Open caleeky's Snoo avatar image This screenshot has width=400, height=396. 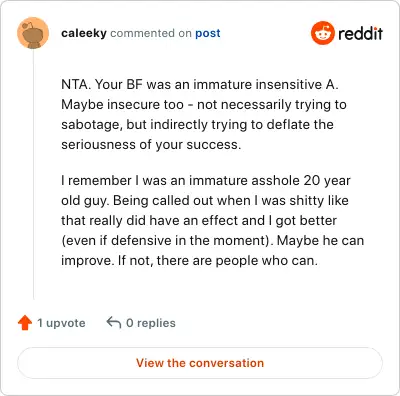pos(33,33)
